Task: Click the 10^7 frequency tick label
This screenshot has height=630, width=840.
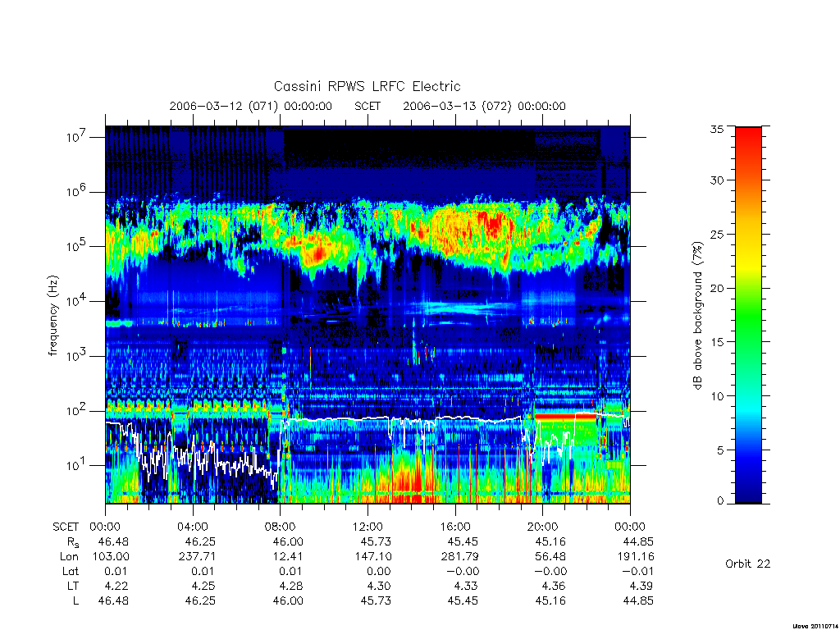Action: (x=77, y=137)
